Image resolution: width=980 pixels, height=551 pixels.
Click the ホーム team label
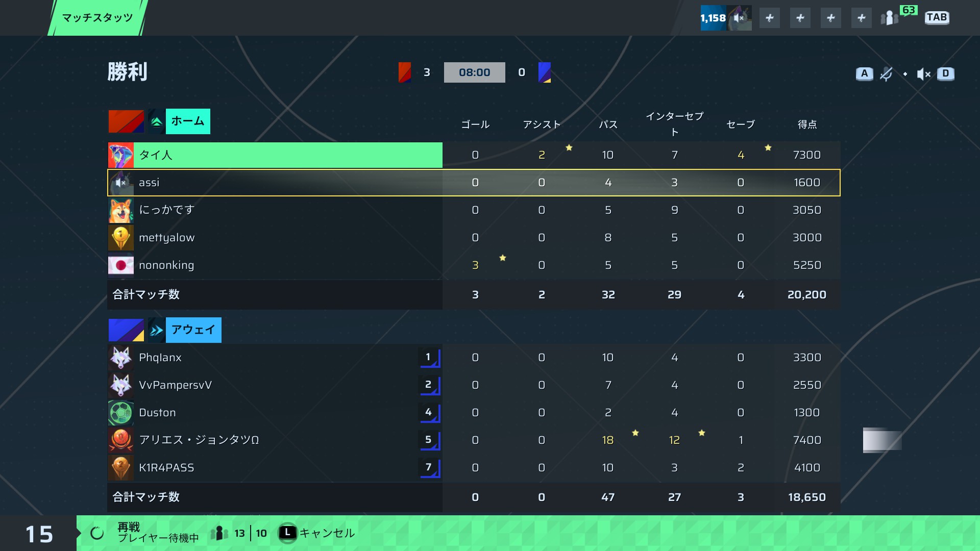pyautogui.click(x=188, y=121)
